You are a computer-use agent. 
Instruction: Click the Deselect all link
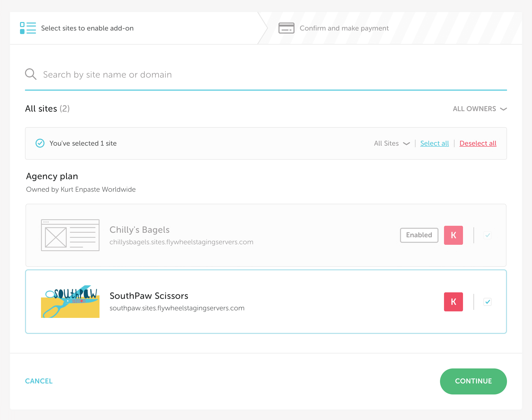[x=478, y=143]
